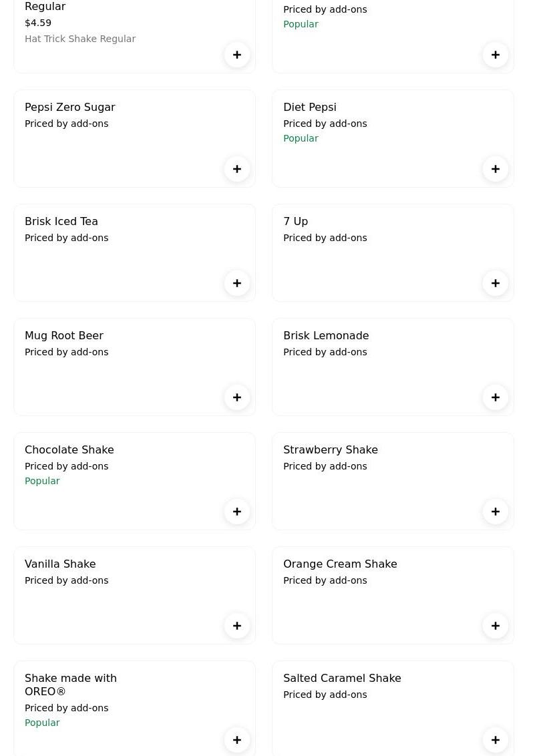Add Brisk Lemonade via plus icon
Viewport: 537px width, 756px height.
(496, 397)
